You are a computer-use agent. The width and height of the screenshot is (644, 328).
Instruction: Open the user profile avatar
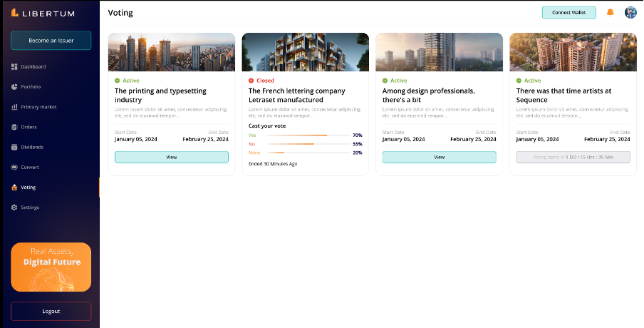[x=630, y=12]
